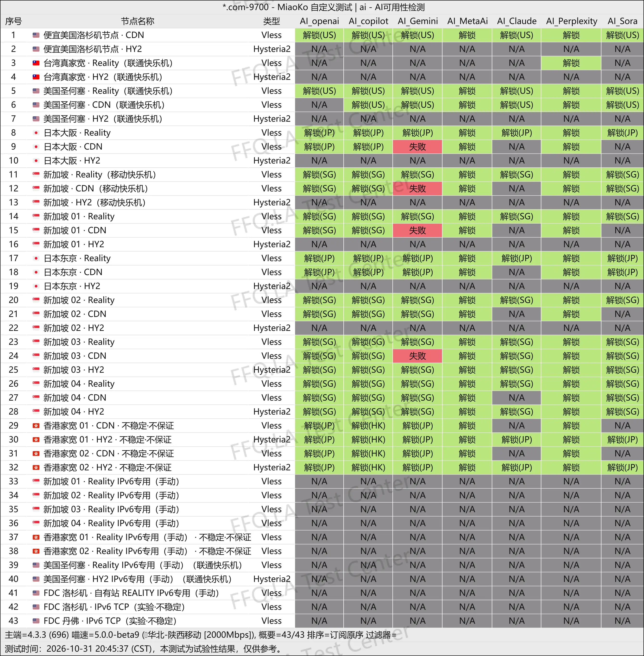Click the title text MiaoKo 自定义测试

315,7
